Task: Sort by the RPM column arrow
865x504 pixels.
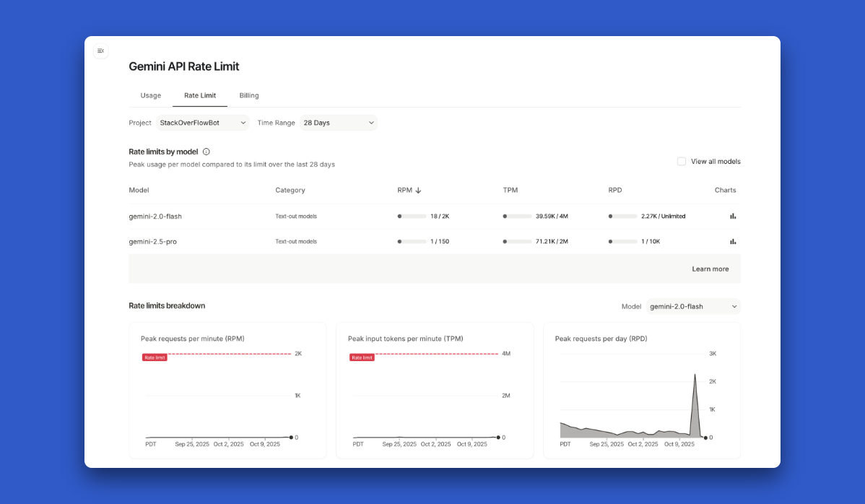Action: 418,190
